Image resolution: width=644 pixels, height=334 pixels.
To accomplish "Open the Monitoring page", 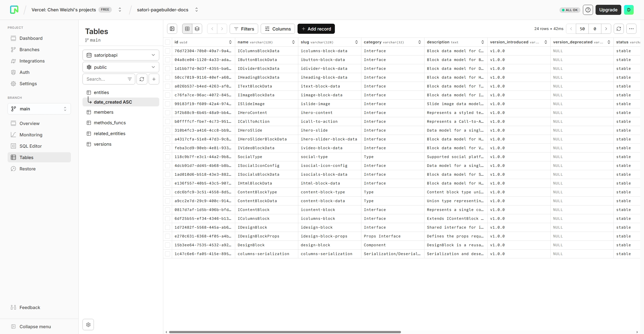I will click(31, 135).
